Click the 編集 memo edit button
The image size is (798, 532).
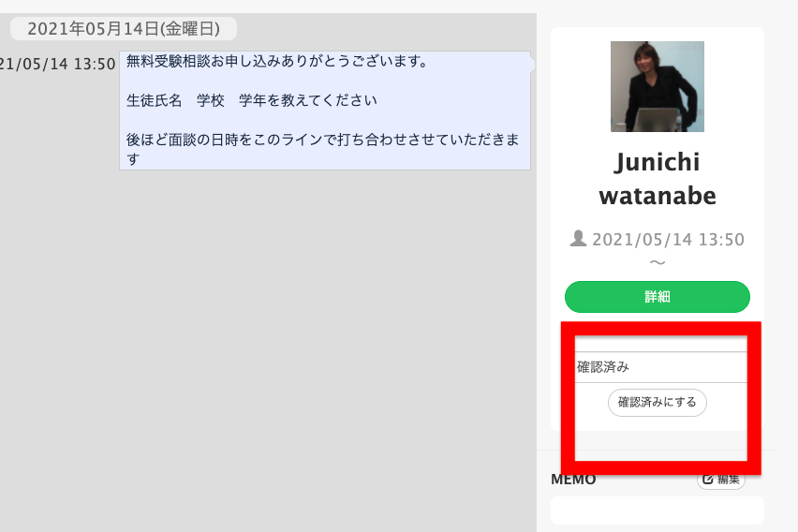click(x=721, y=479)
